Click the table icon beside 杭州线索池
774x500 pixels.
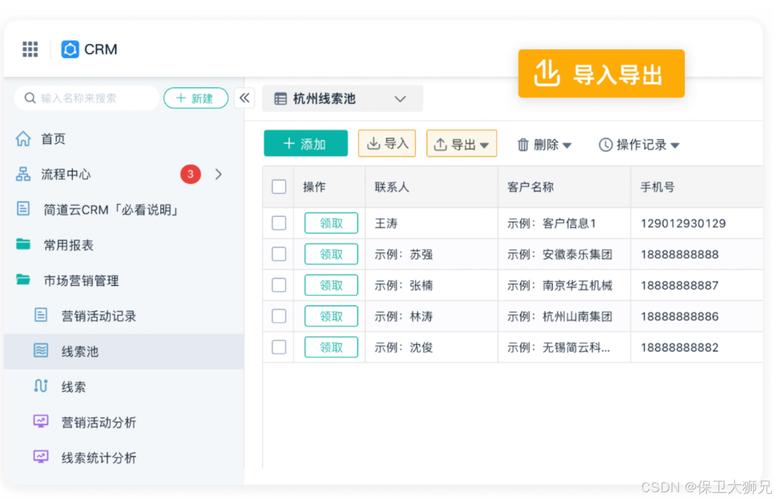tap(280, 99)
